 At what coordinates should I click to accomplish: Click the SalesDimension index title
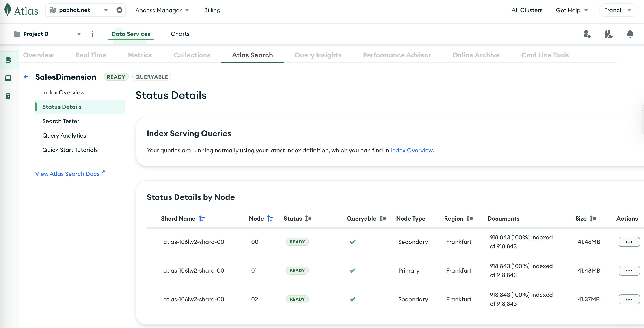coord(65,77)
